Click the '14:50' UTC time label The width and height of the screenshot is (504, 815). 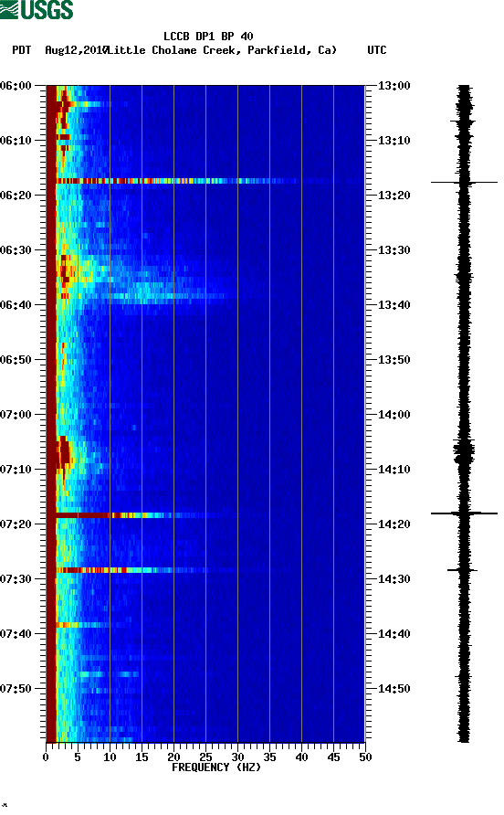coord(394,689)
